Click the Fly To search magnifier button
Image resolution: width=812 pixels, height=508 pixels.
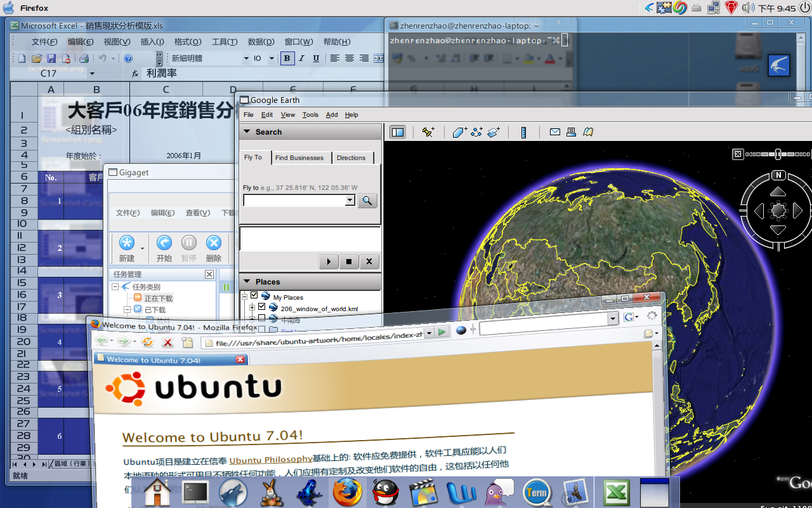click(367, 201)
